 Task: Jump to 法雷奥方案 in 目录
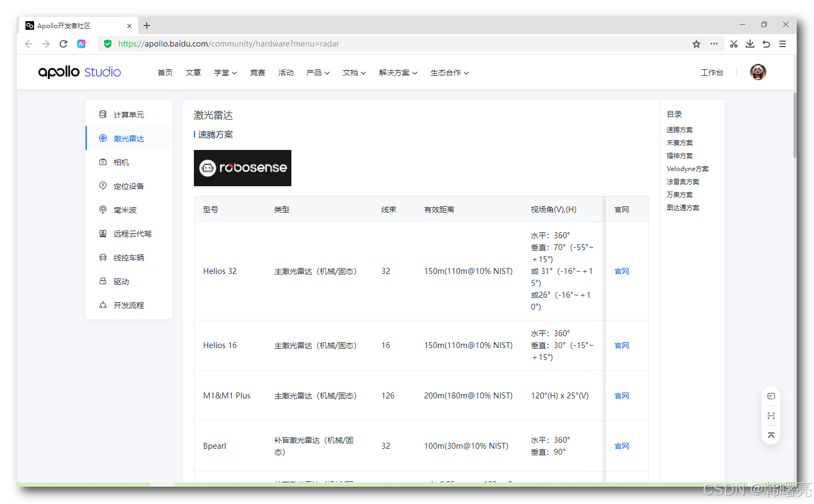(x=683, y=182)
